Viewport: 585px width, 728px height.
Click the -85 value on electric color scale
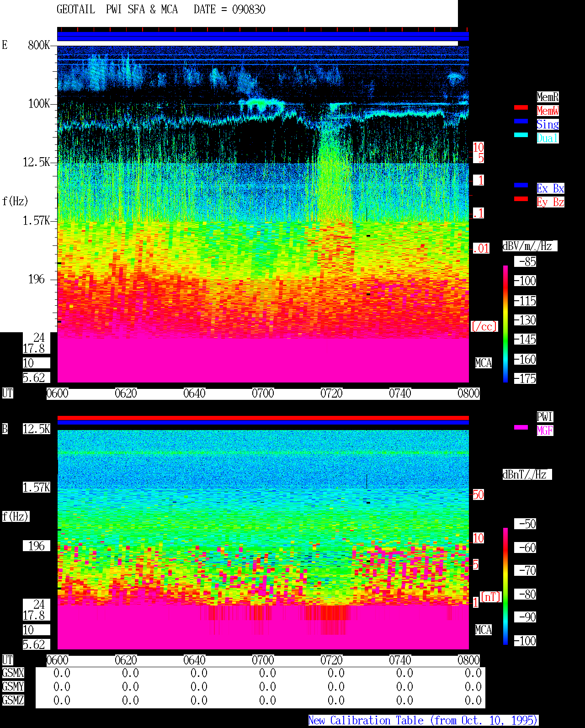(x=525, y=261)
